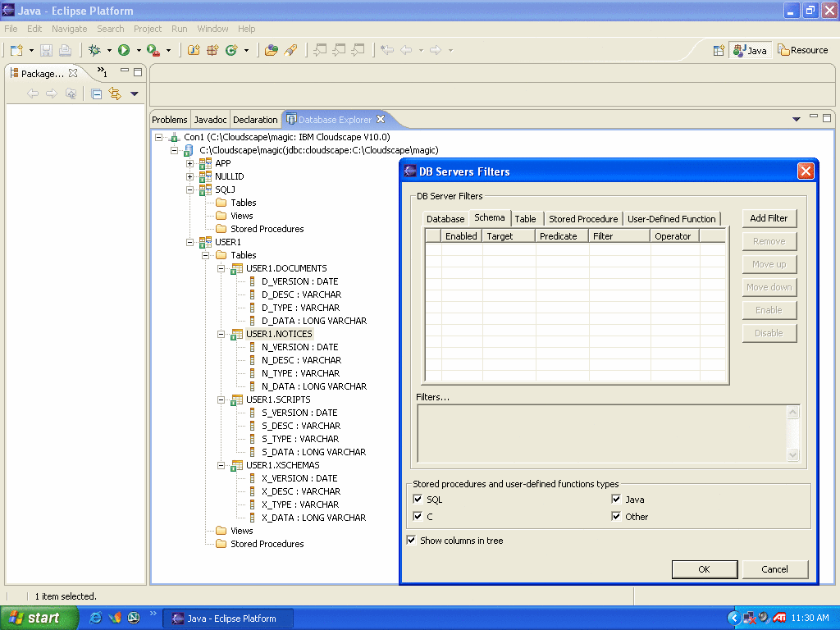Uncheck the SQL procedures checkbox

point(418,499)
